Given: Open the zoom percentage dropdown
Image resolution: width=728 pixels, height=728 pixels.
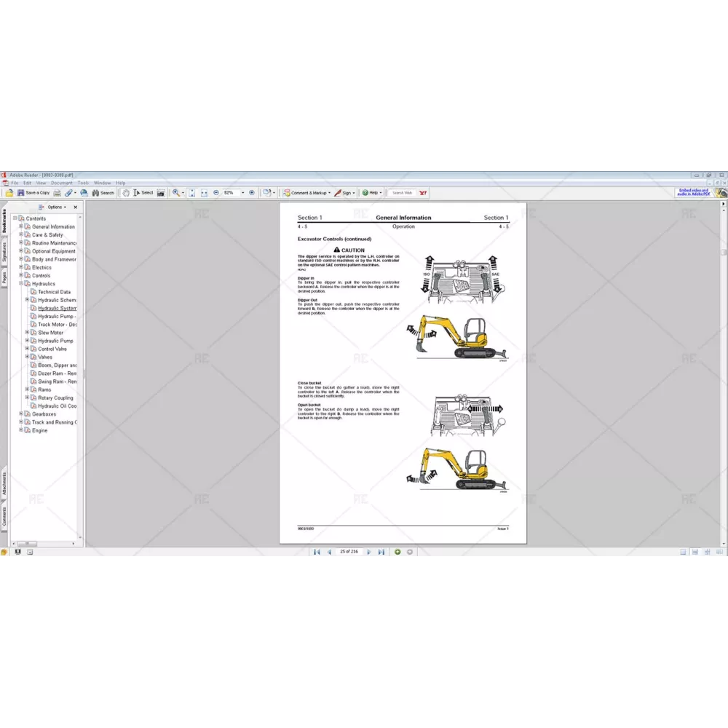Looking at the screenshot, I should pyautogui.click(x=241, y=193).
